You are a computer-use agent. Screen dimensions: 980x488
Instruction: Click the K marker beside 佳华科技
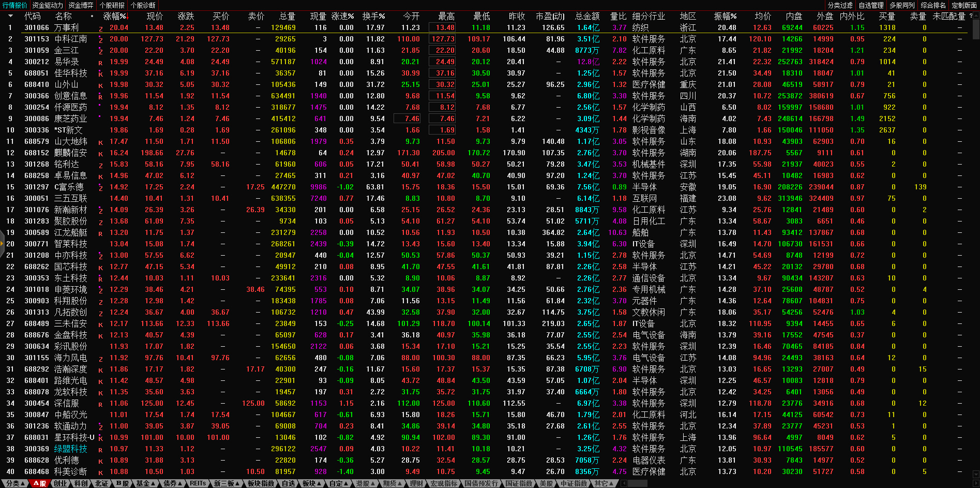[100, 73]
